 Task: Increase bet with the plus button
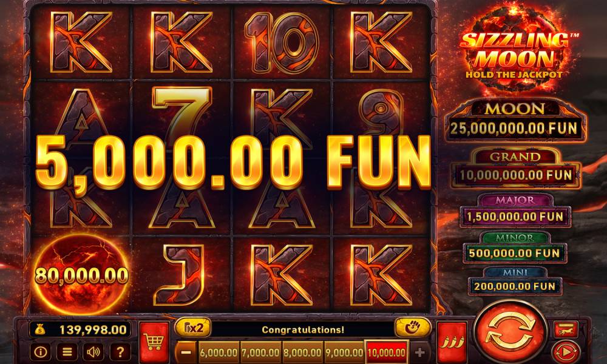click(x=419, y=352)
